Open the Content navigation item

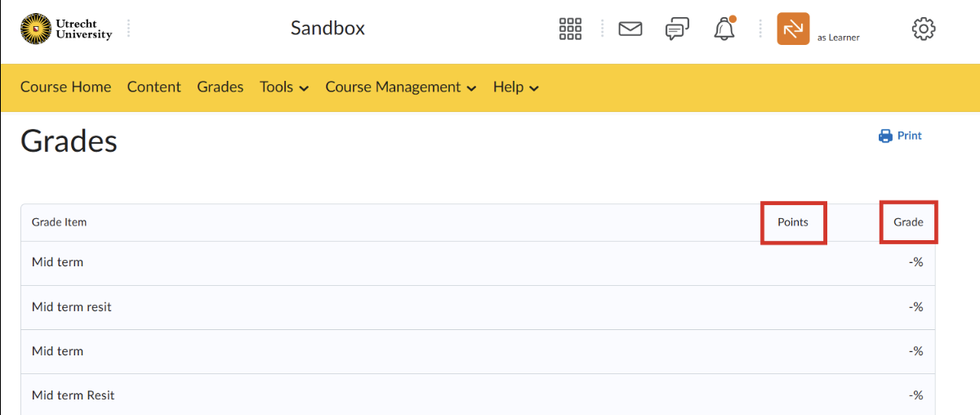pos(154,87)
